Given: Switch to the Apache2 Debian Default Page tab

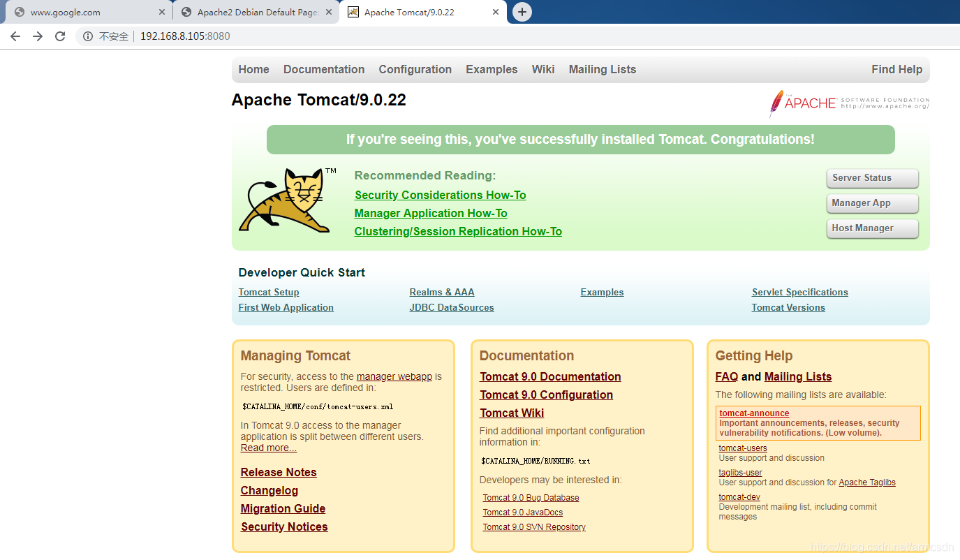Looking at the screenshot, I should (x=256, y=12).
